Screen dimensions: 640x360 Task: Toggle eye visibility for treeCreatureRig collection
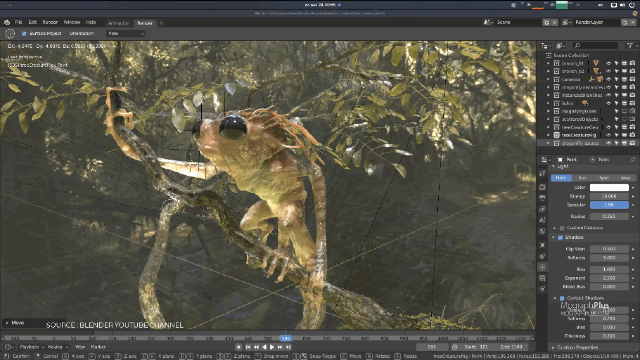[609, 135]
